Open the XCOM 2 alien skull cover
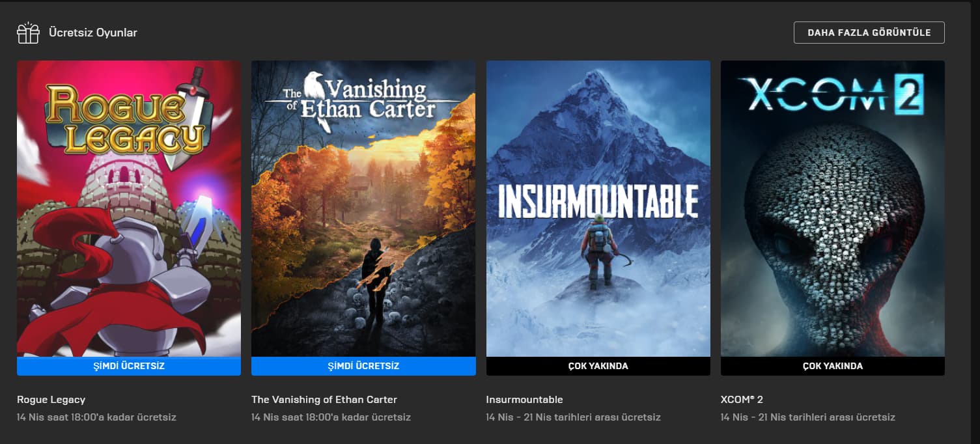 pyautogui.click(x=833, y=208)
